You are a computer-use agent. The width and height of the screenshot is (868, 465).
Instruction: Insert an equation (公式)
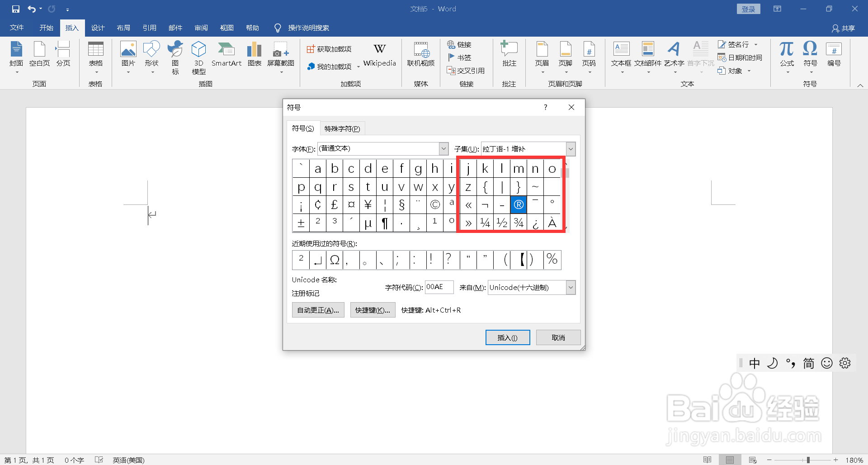coord(787,57)
